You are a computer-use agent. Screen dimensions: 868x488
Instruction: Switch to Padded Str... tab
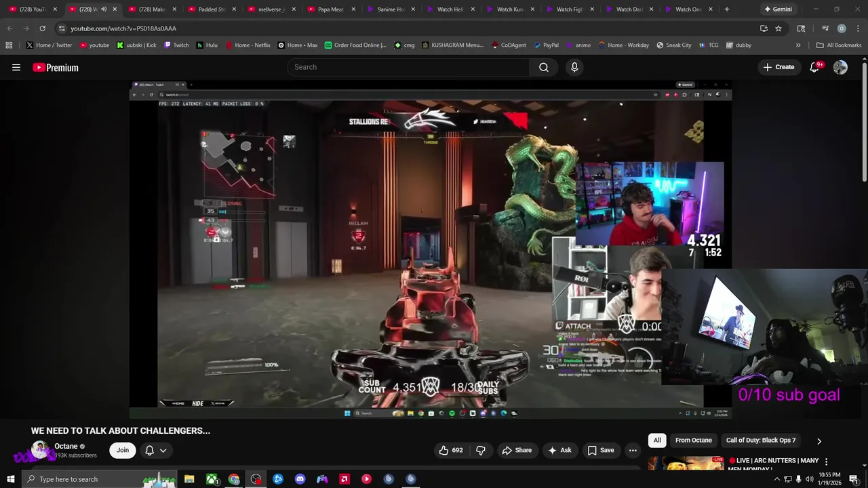pos(212,9)
